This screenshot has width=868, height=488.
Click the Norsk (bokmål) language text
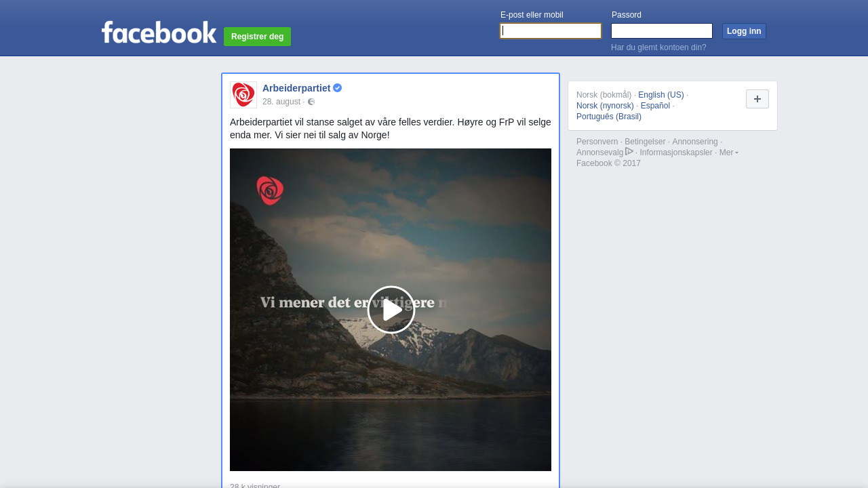pyautogui.click(x=604, y=95)
